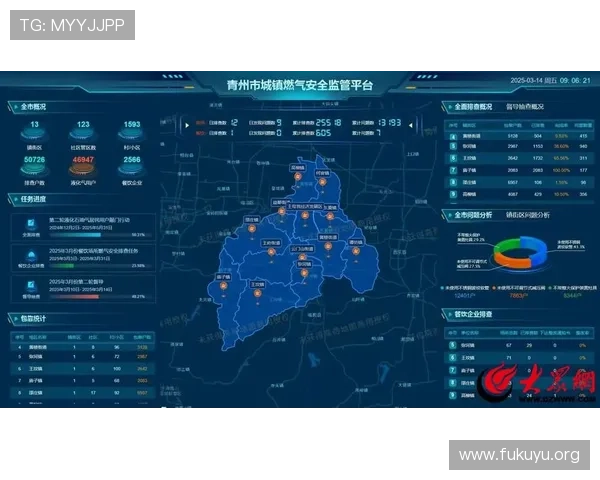Click the 65.56% value in the 王坟镇 row
600x480 pixels.
point(561,158)
